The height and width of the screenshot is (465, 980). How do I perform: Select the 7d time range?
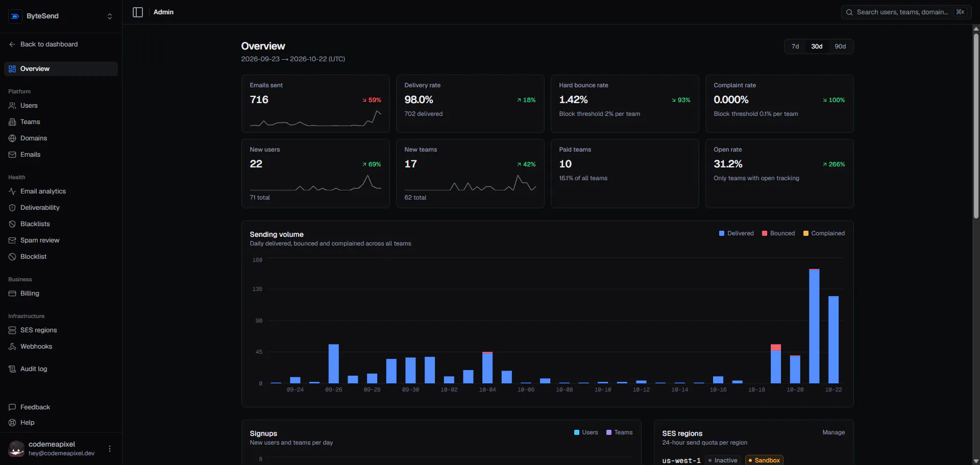[795, 46]
